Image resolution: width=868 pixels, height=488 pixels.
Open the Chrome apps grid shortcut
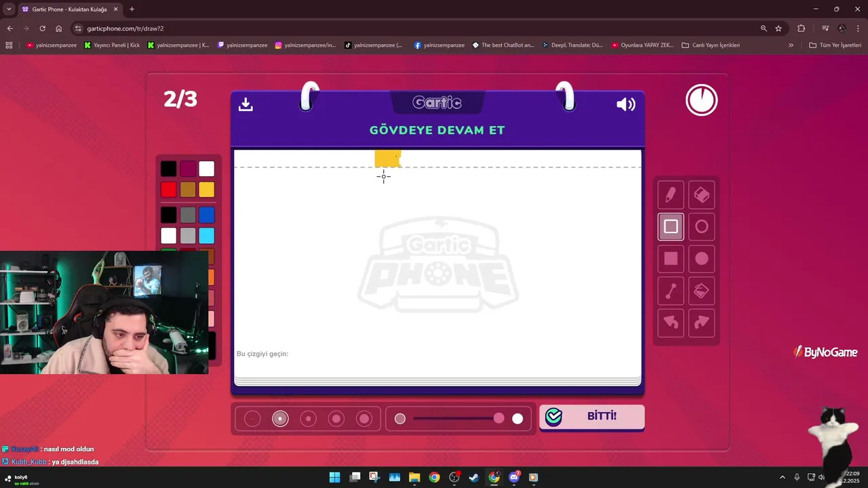coord(9,45)
